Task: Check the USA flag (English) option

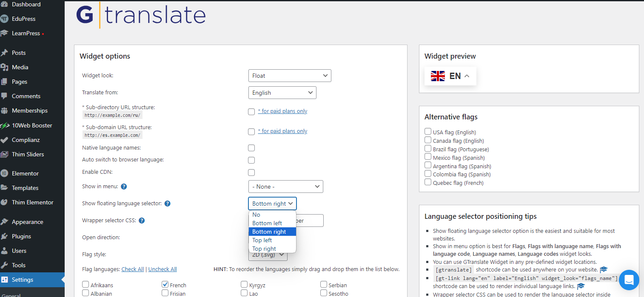Action: 428,132
